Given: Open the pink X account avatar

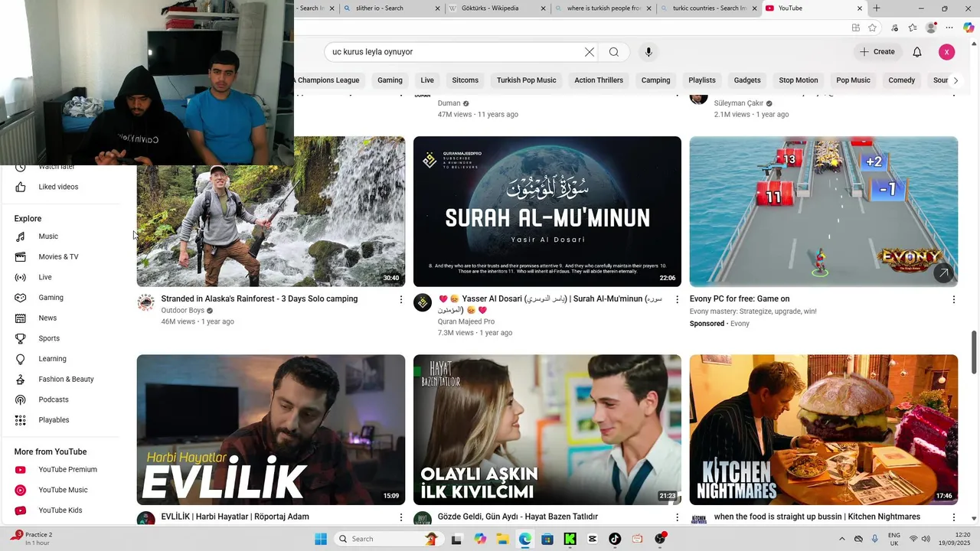Looking at the screenshot, I should click(947, 52).
